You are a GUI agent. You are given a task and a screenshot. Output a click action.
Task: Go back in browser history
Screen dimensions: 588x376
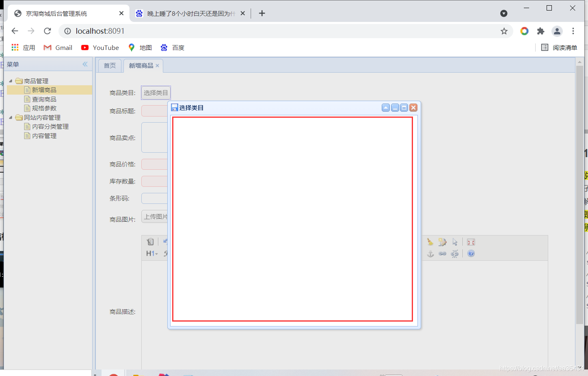click(x=15, y=31)
